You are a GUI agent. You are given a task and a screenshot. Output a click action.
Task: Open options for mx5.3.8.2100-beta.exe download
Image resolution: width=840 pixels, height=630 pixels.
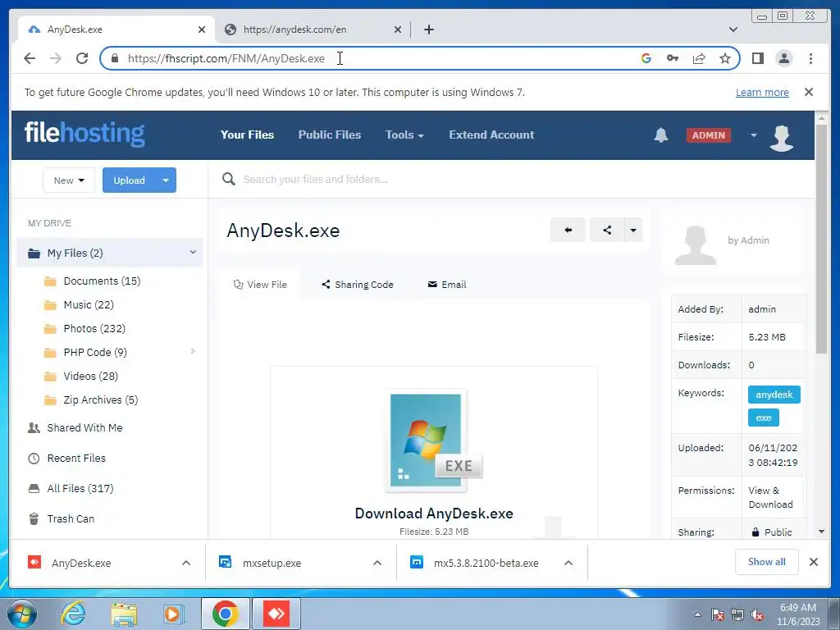coord(568,563)
